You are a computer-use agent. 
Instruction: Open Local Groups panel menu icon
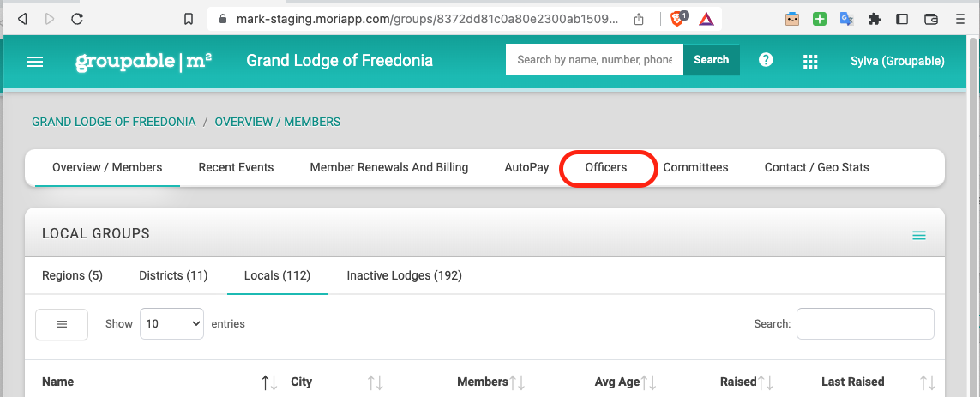pos(918,235)
